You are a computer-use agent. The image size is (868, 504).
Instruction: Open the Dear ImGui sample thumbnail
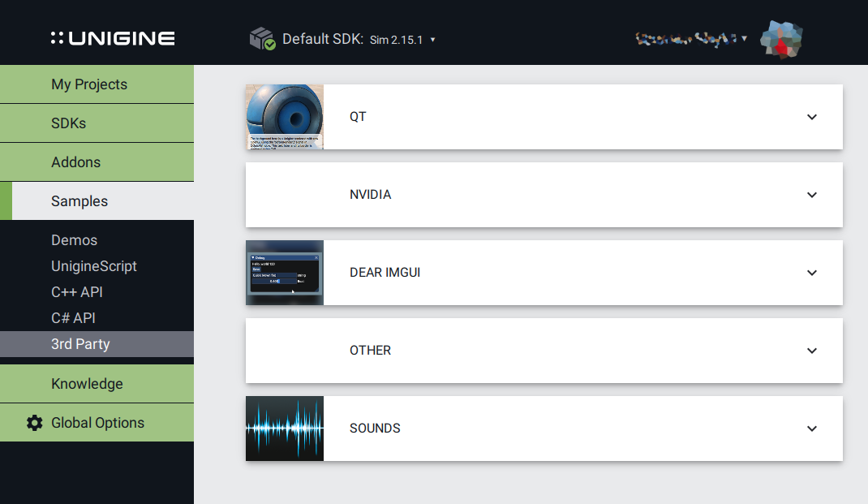pyautogui.click(x=285, y=273)
